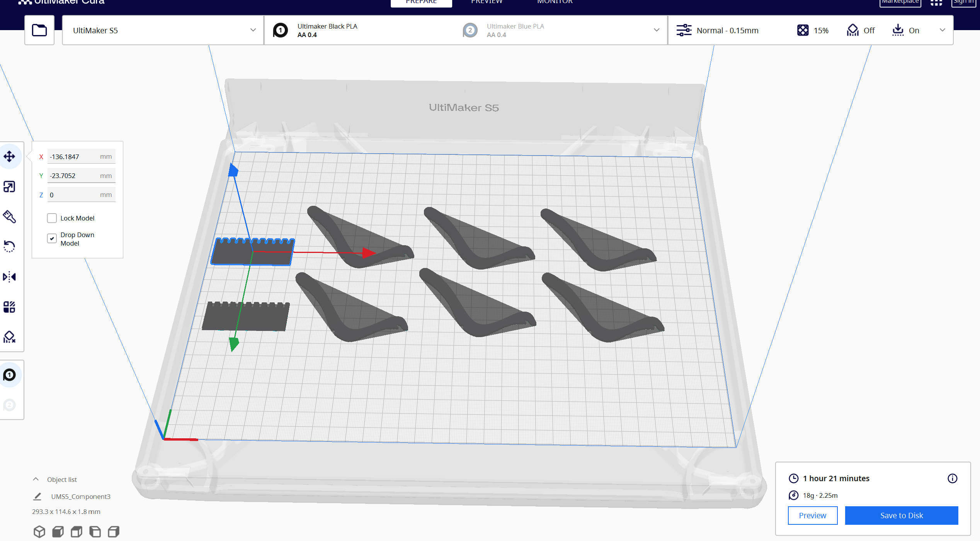The height and width of the screenshot is (541, 980).
Task: Switch to the PREVIEW tab
Action: point(487,2)
